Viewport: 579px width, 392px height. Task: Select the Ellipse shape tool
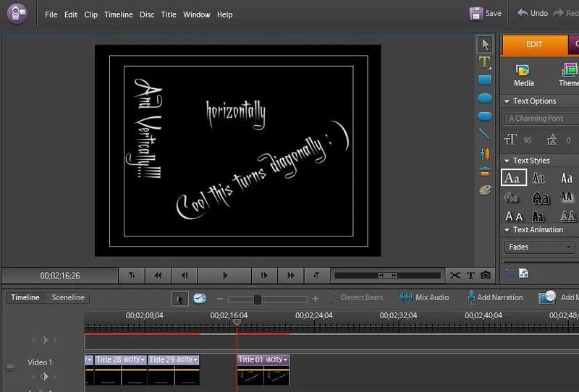[x=485, y=98]
